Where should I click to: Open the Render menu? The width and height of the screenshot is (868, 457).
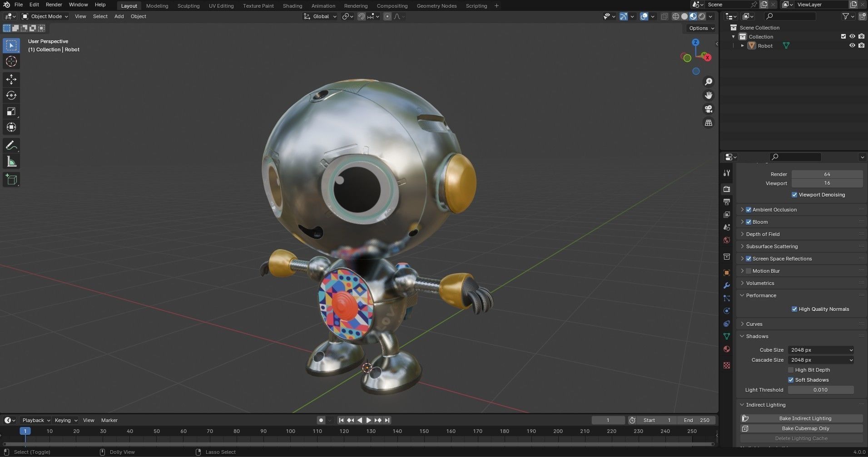[x=54, y=5]
